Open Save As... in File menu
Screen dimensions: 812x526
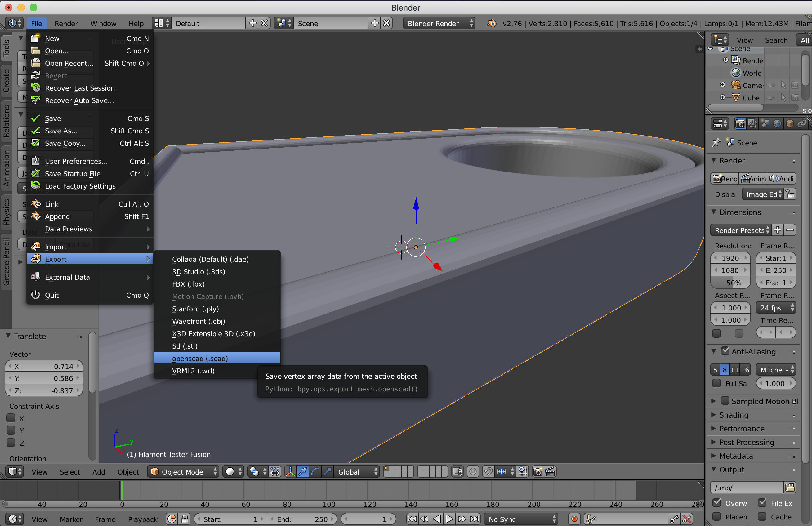pos(90,131)
